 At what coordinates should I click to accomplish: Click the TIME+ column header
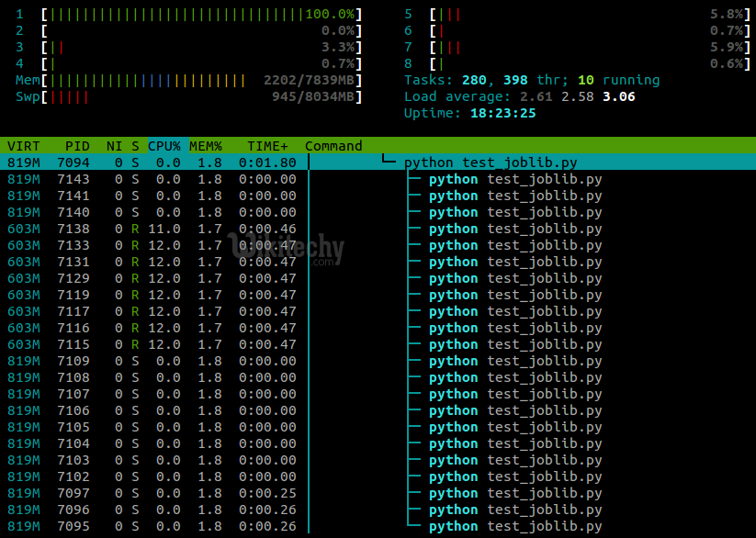267,146
